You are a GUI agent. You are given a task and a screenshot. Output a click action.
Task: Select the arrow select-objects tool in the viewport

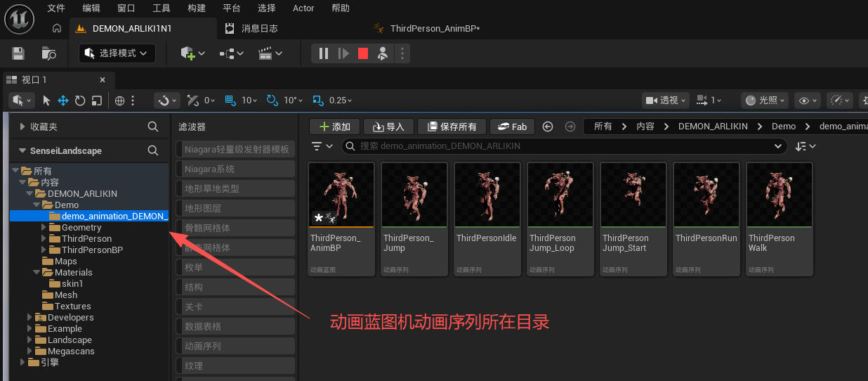46,101
